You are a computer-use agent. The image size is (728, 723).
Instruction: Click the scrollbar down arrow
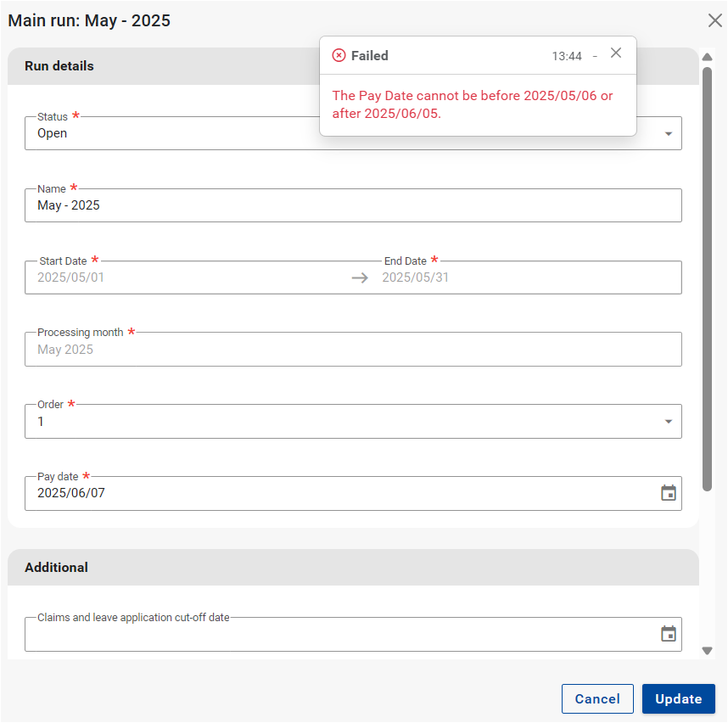click(707, 651)
